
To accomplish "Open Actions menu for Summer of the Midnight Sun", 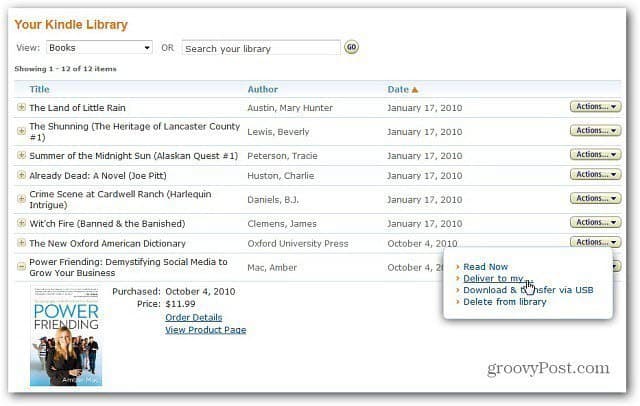I will point(596,154).
